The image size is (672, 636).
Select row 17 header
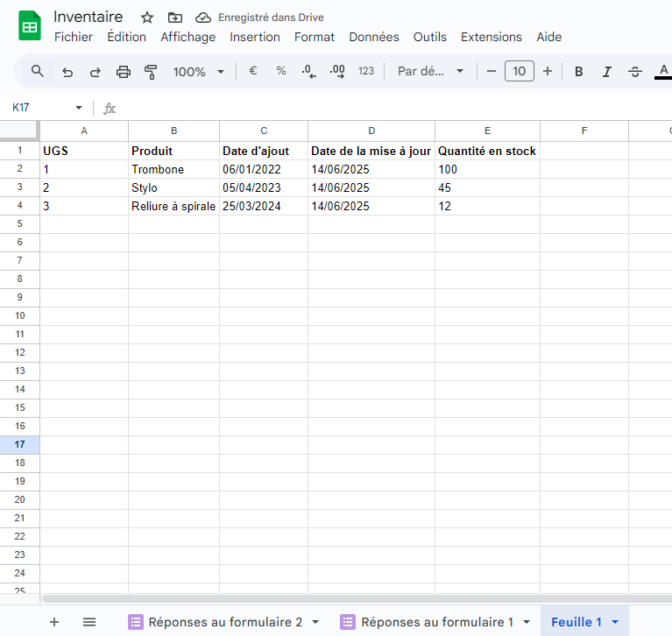tap(20, 444)
